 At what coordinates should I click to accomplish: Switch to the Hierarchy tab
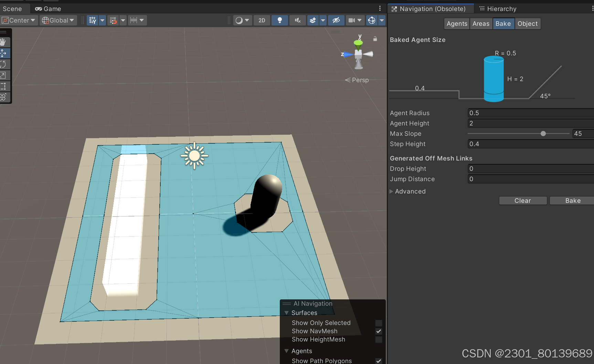coord(498,9)
